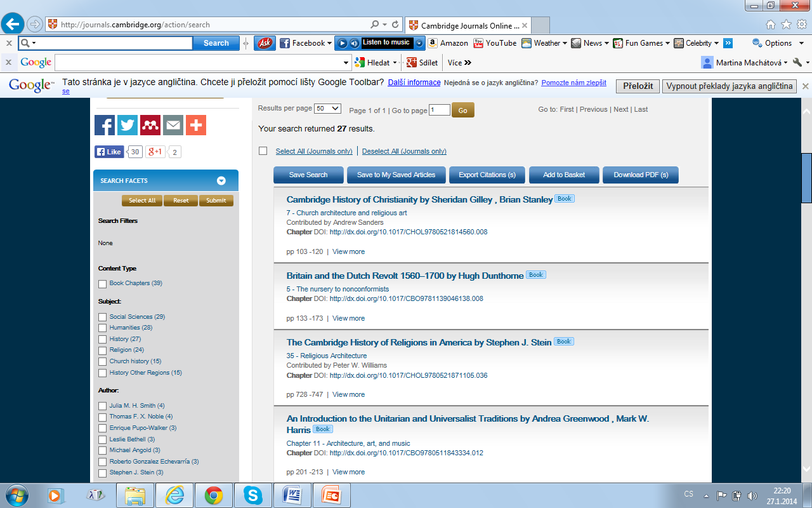Open Google Chrome from taskbar
The height and width of the screenshot is (508, 812).
tap(214, 495)
